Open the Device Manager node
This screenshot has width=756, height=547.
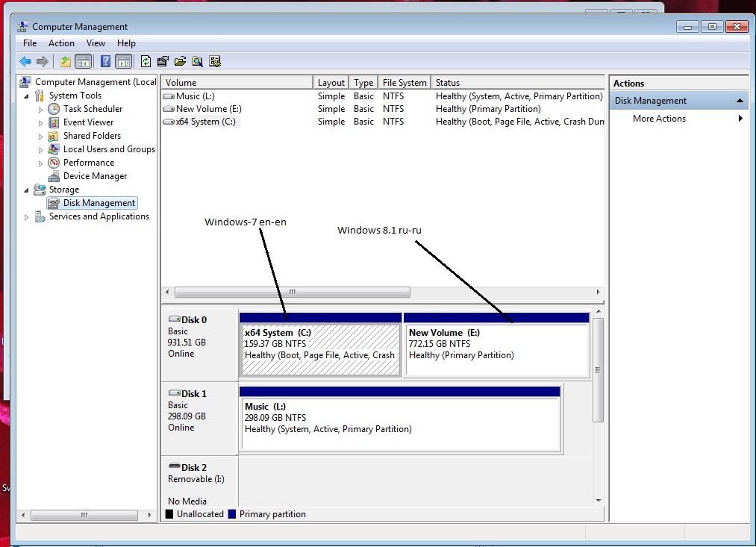pos(95,176)
